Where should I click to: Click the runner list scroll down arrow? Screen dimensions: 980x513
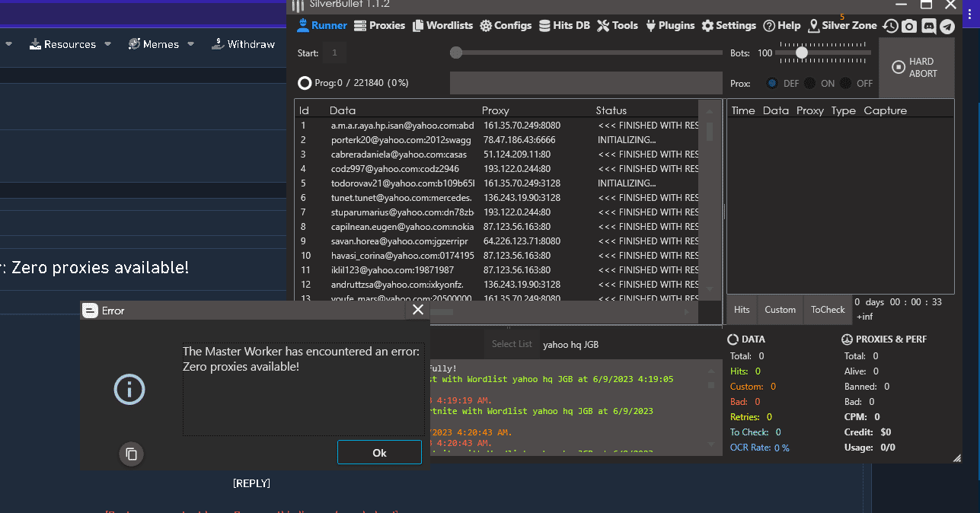click(710, 288)
